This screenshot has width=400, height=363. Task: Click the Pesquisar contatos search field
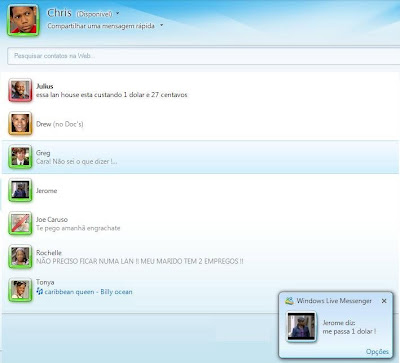(x=203, y=56)
